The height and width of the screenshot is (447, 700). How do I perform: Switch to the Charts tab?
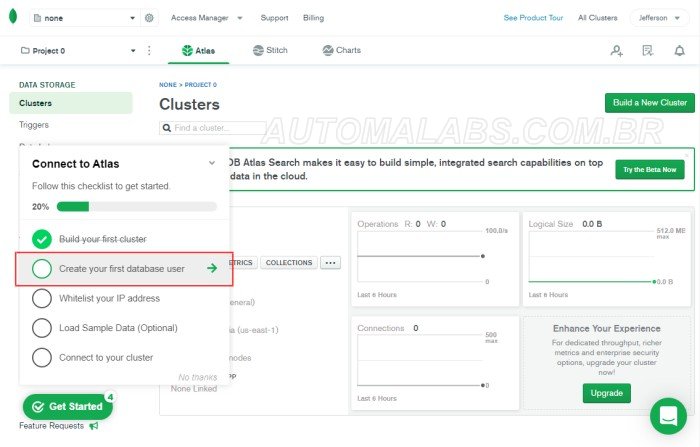pos(342,50)
